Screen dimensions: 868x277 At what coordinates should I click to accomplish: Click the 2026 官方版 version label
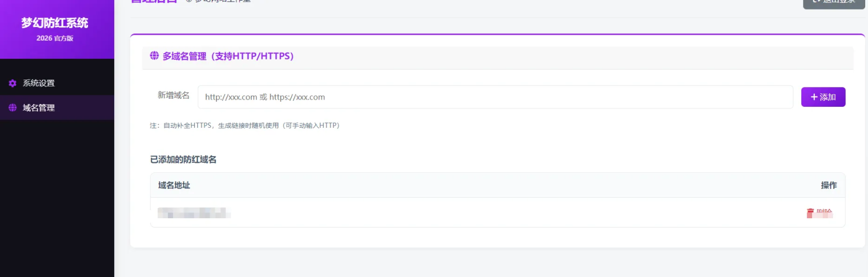point(55,38)
